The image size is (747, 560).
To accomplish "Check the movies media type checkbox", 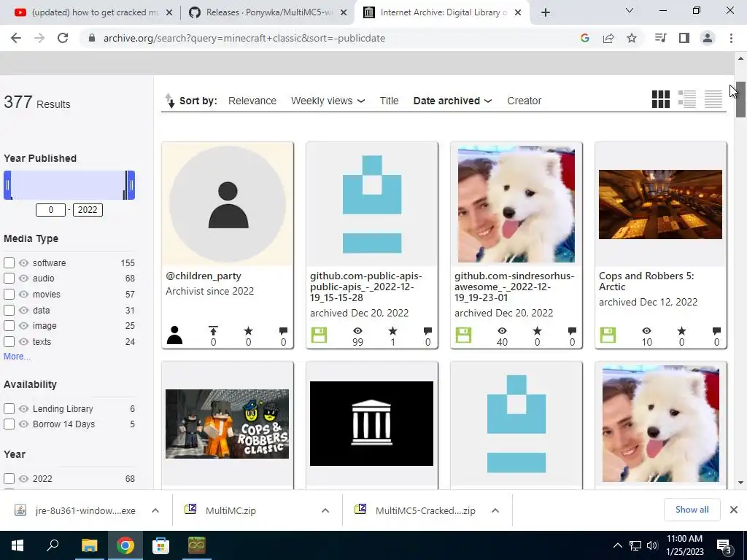I will pos(9,295).
